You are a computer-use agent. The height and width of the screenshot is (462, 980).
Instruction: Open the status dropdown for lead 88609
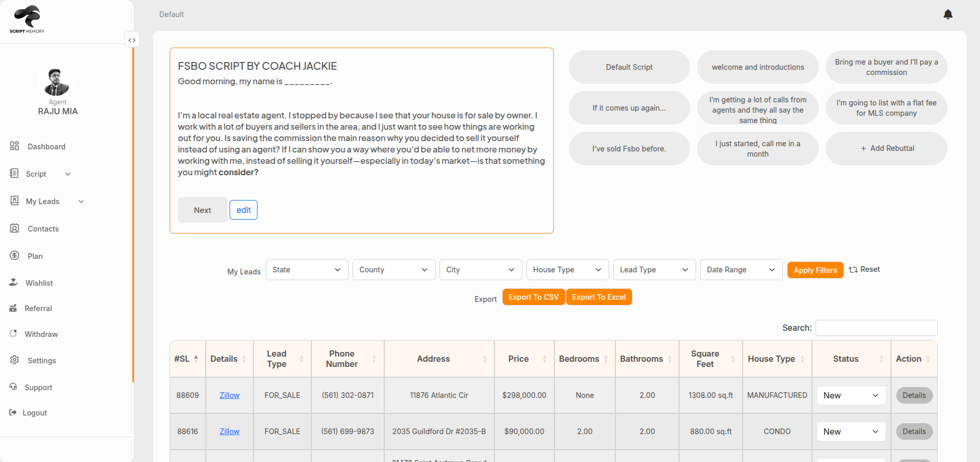[851, 395]
